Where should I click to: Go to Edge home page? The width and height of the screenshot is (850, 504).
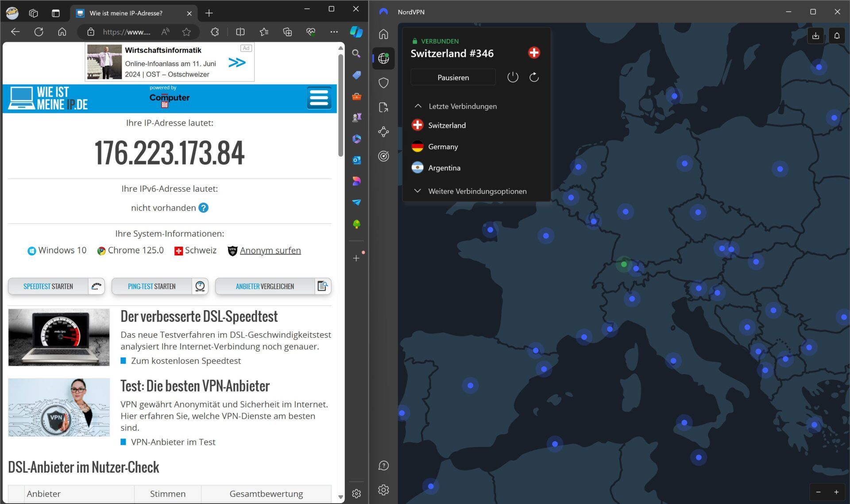pyautogui.click(x=62, y=32)
